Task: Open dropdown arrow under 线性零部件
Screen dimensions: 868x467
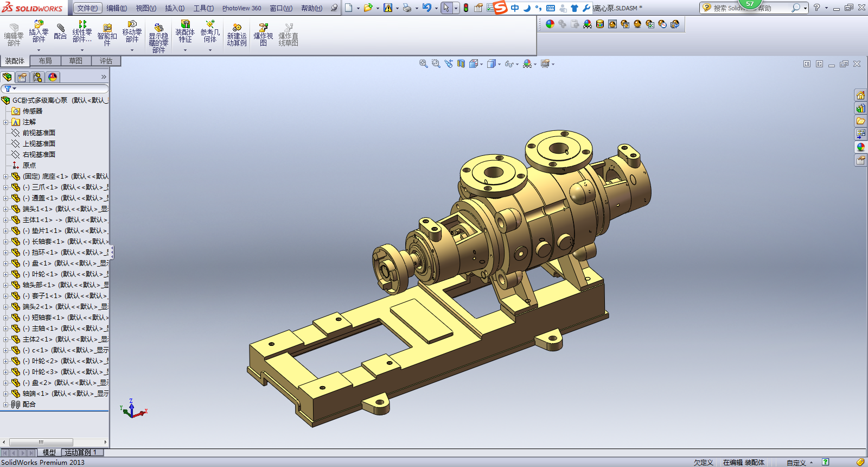Action: (82, 51)
